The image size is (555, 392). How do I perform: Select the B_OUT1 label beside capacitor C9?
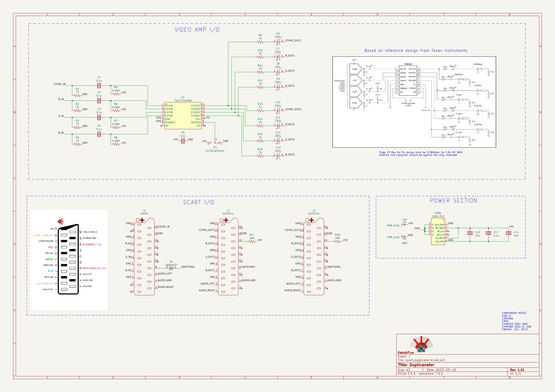point(290,86)
